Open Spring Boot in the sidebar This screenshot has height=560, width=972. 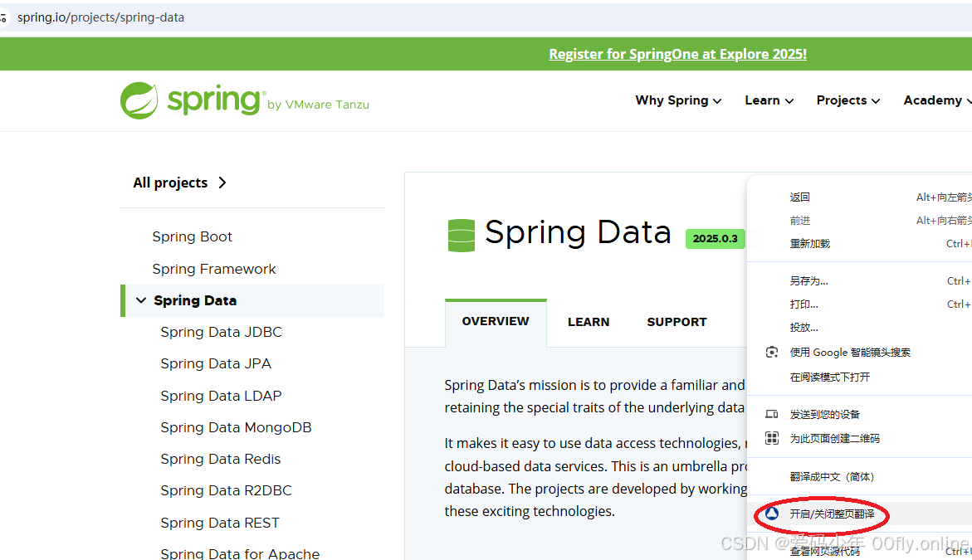pos(193,236)
